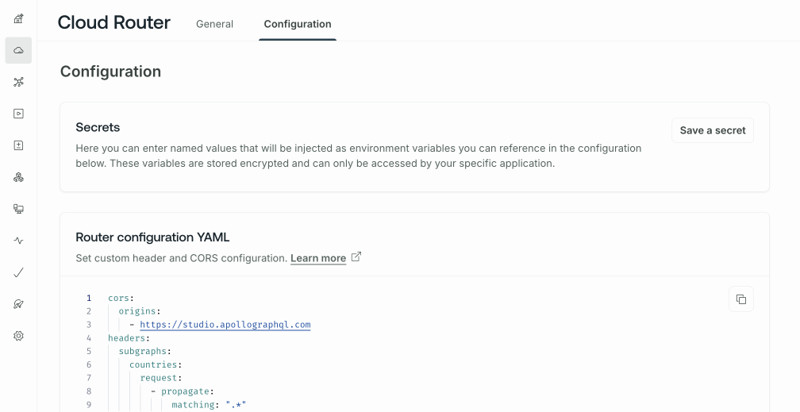Click the rocket launches sidebar icon

[18, 304]
